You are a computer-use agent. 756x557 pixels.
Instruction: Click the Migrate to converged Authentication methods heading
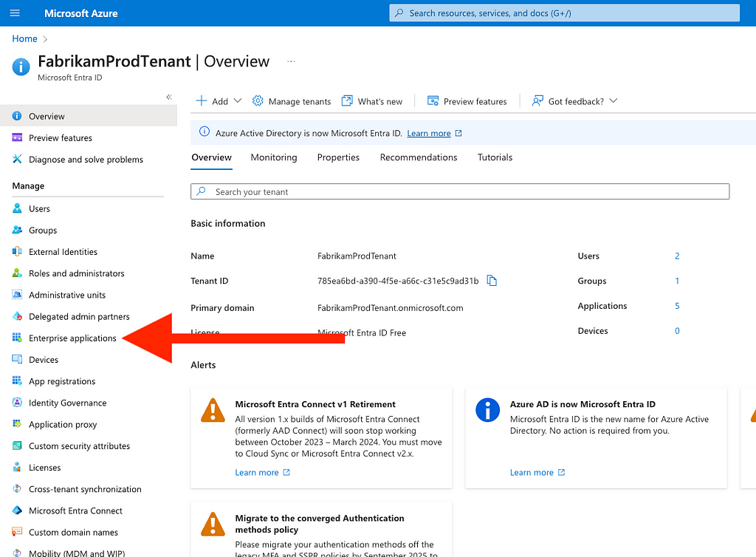[320, 524]
